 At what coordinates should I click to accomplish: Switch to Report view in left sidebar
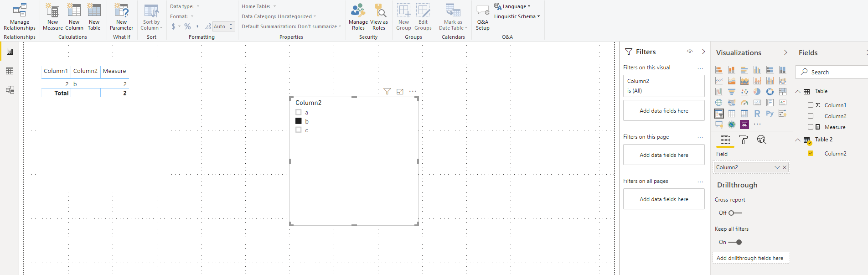coord(10,52)
